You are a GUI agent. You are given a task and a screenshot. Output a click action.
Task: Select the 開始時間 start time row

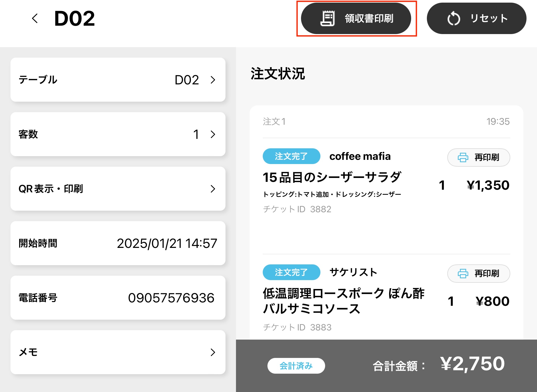coord(118,243)
